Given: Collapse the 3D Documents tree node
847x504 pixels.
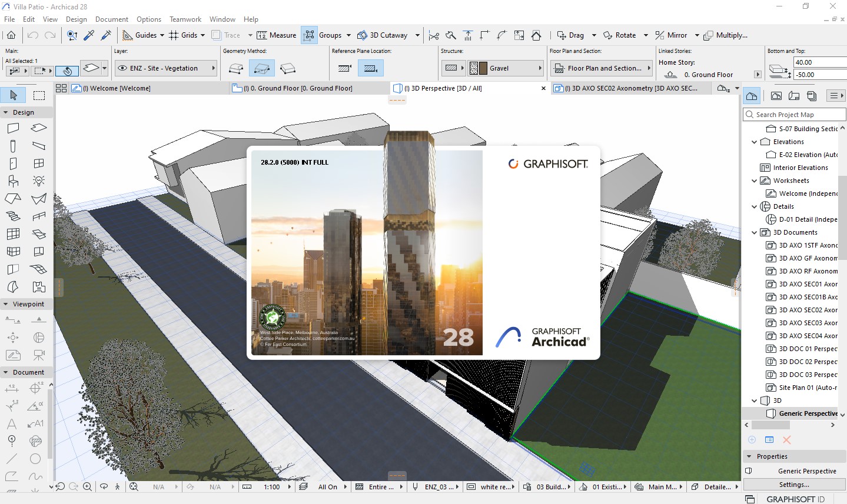Looking at the screenshot, I should click(x=755, y=232).
